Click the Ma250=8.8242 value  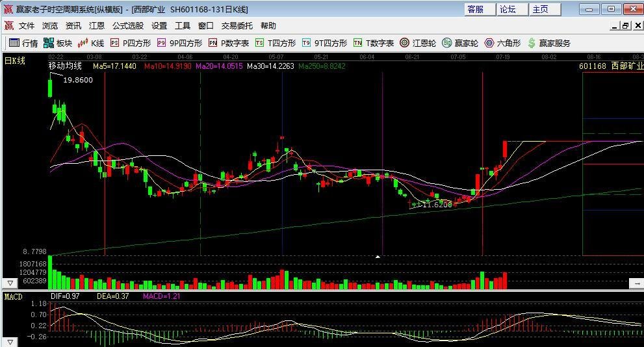[322, 66]
